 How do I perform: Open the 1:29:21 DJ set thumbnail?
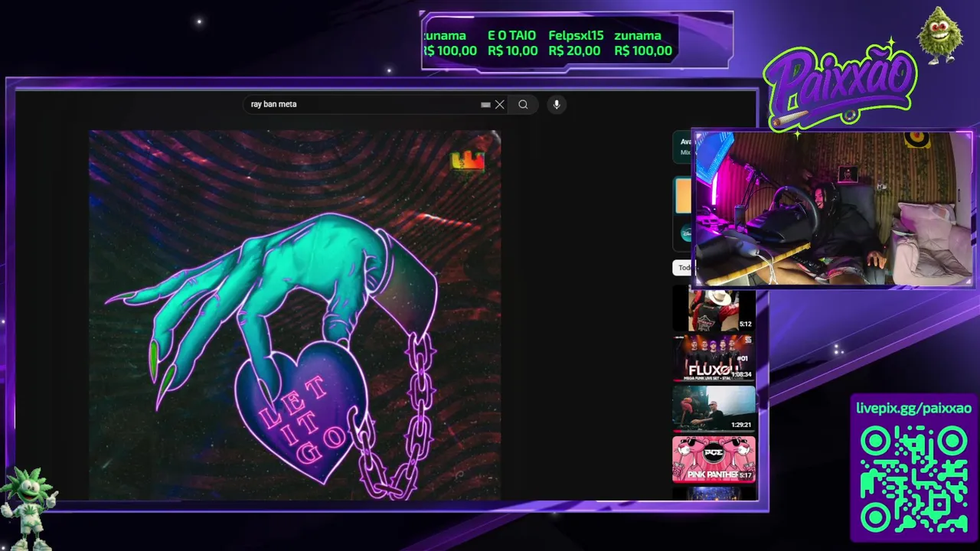(714, 408)
